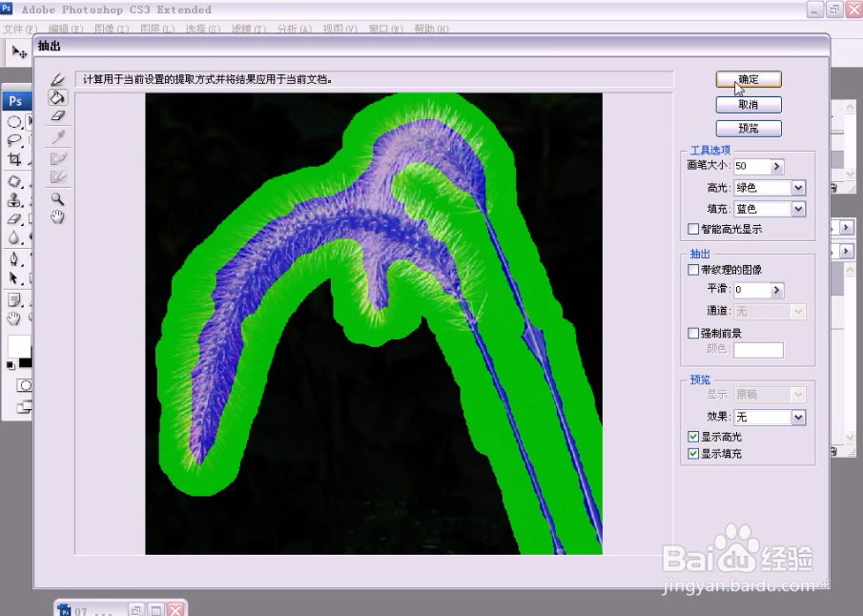Select the Zoom magnifier tool in Extract dialog

pos(58,198)
